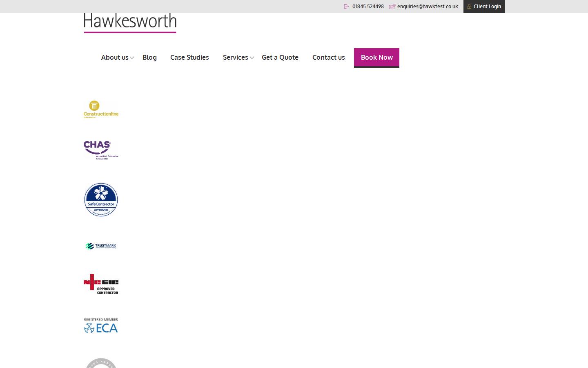Click the Book Now button
The width and height of the screenshot is (588, 368).
[376, 57]
